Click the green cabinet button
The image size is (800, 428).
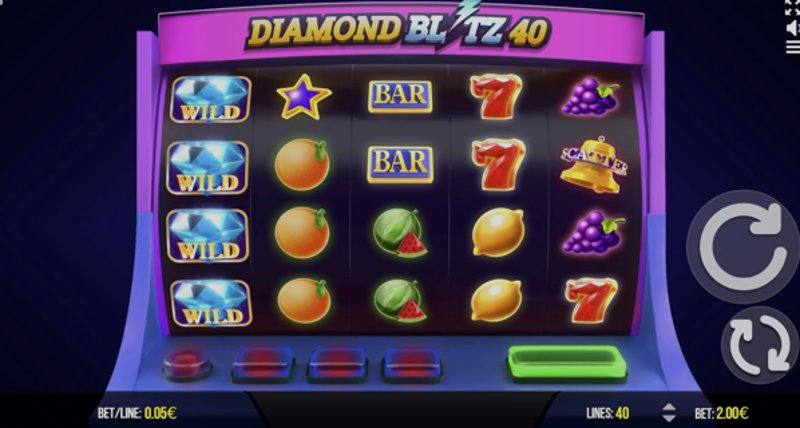(x=567, y=363)
